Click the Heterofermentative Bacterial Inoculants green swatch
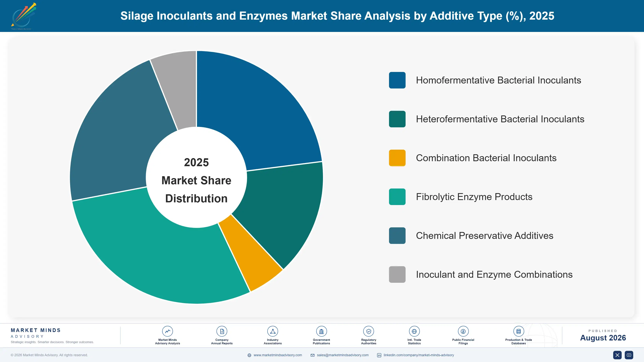This screenshot has width=644, height=362. 397,119
